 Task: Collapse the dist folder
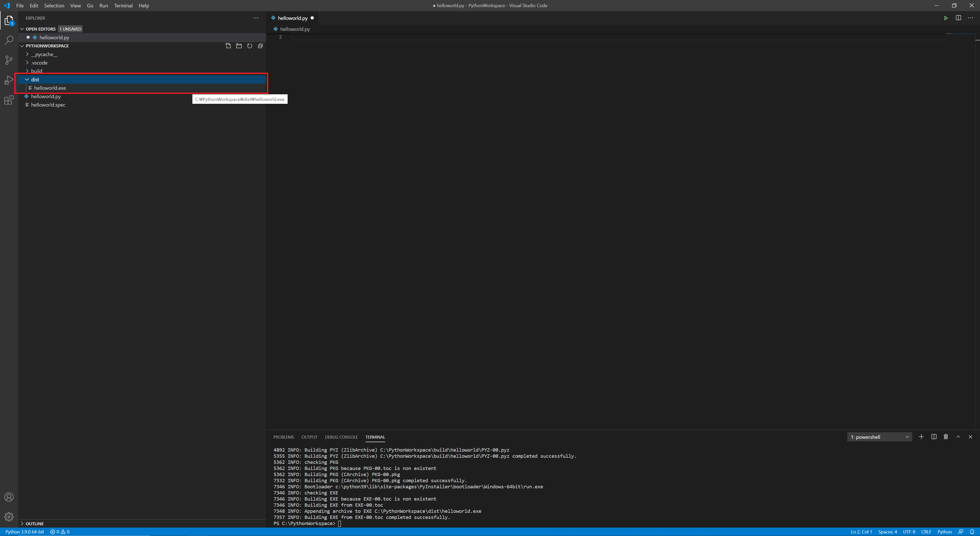pos(27,80)
